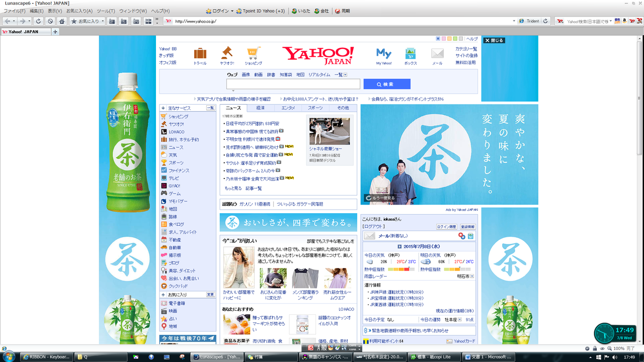
Task: Open the シャネル豪華ショー news thumbnail
Action: point(330,131)
